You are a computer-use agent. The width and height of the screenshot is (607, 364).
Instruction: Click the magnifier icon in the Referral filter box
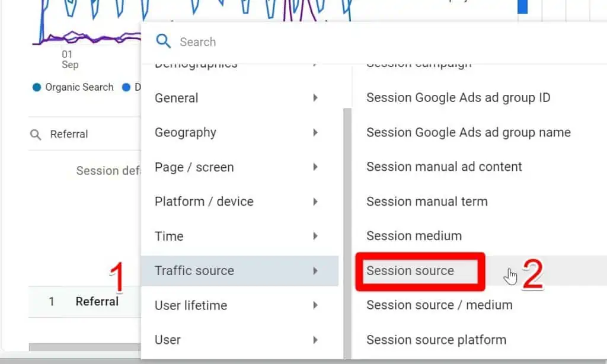tap(35, 134)
